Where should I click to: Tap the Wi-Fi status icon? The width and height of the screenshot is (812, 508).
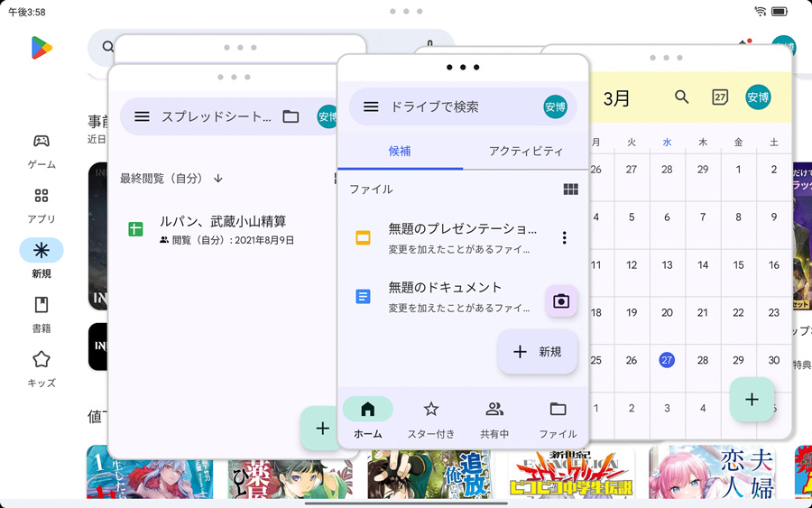760,12
